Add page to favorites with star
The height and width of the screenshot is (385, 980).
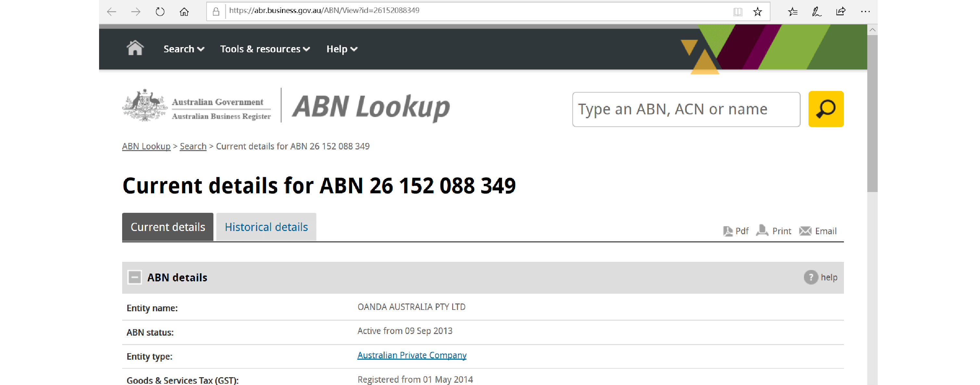point(757,12)
